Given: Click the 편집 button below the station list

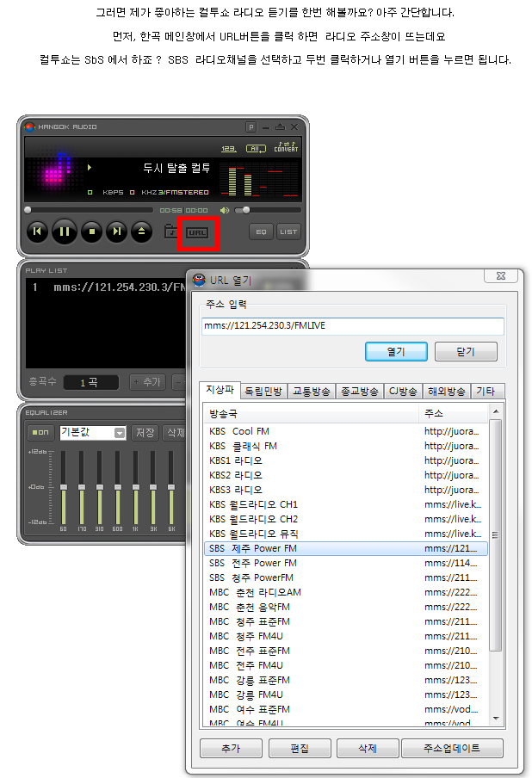Looking at the screenshot, I should [x=300, y=748].
